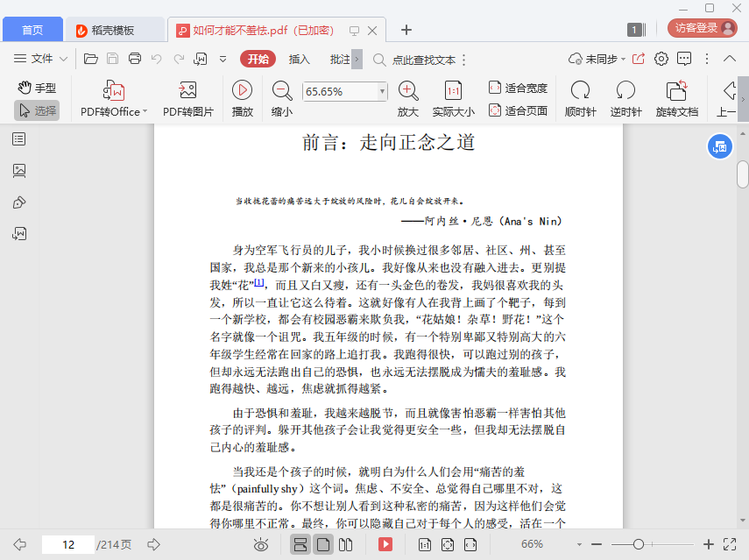The image size is (749, 560).
Task: Switch to single page view
Action: (323, 544)
